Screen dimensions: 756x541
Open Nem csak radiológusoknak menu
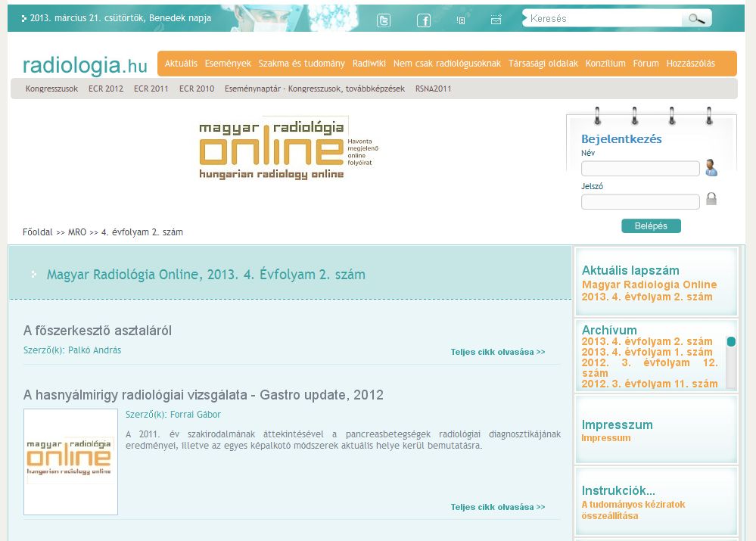(447, 63)
